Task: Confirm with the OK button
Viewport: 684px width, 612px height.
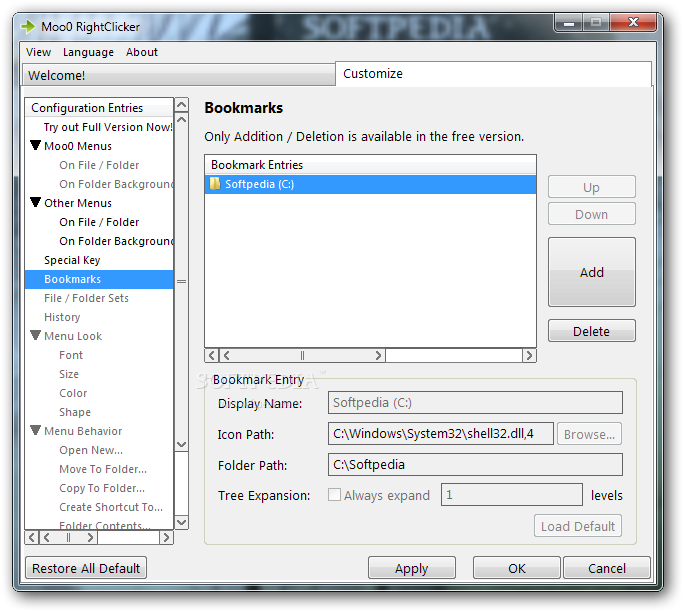Action: [x=517, y=568]
